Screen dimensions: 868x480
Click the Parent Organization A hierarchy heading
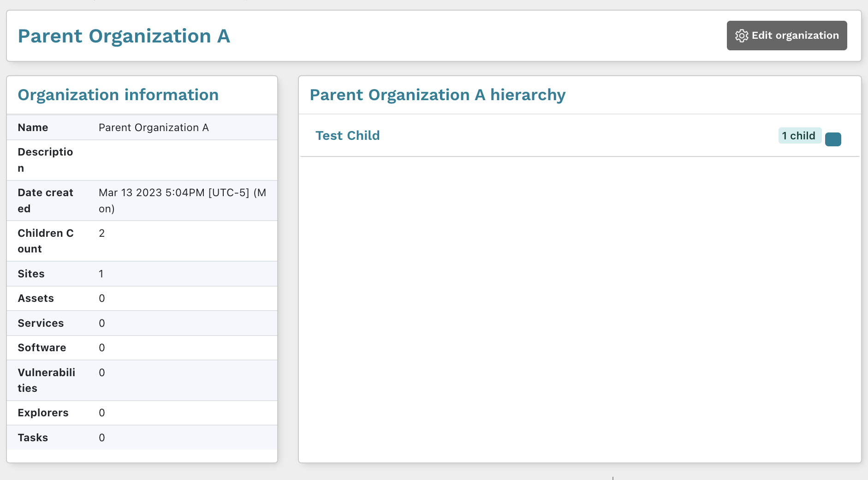pyautogui.click(x=437, y=95)
